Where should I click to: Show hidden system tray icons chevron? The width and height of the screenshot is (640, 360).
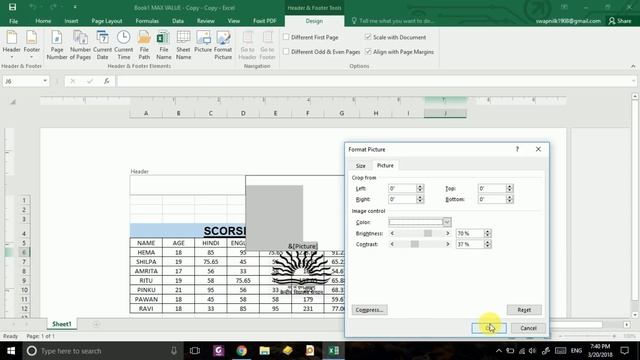tap(499, 351)
